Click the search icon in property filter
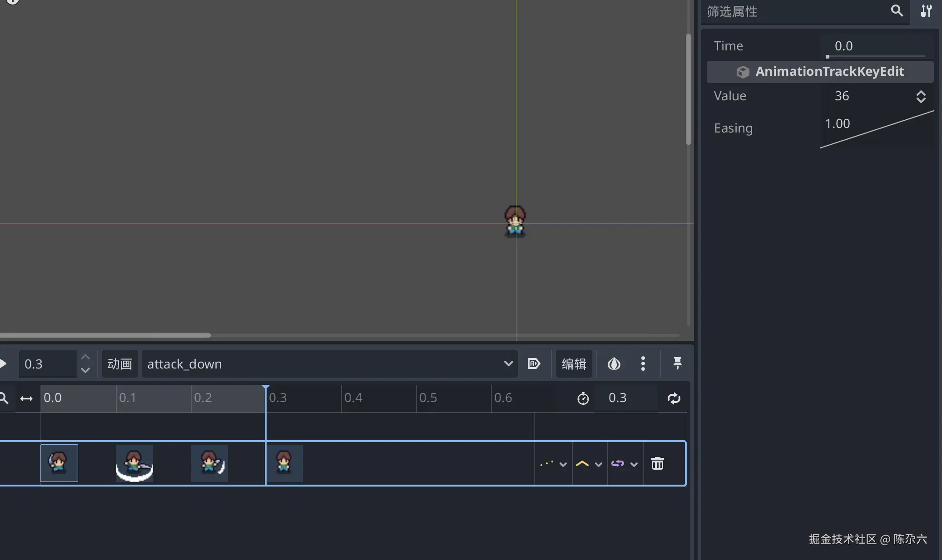This screenshot has height=560, width=942. click(x=897, y=11)
